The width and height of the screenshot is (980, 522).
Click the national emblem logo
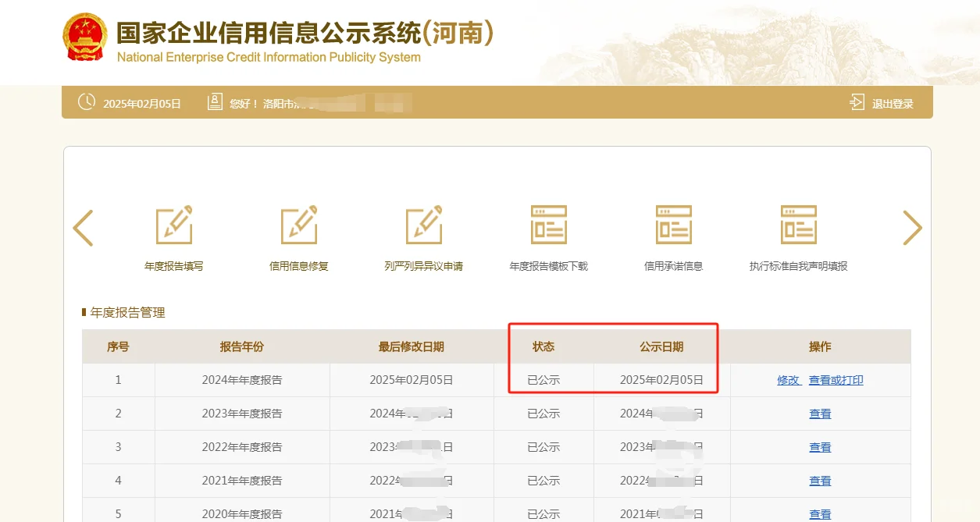(x=84, y=36)
